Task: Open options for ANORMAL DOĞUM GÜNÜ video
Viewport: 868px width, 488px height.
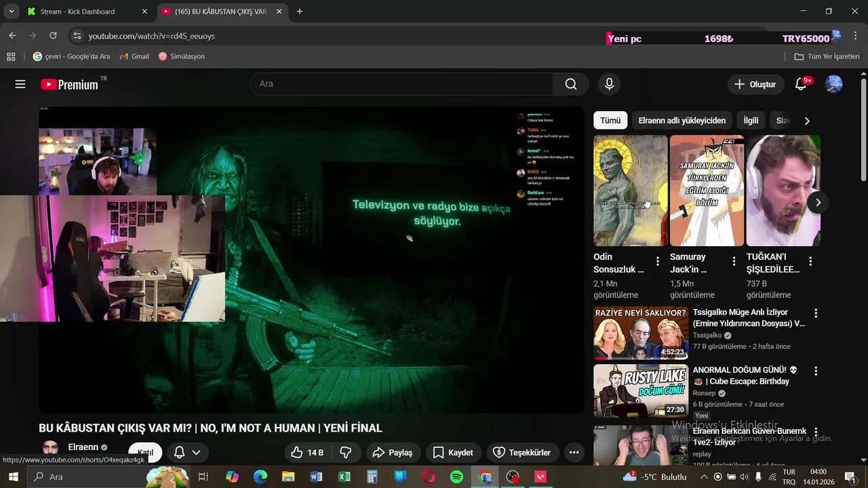Action: pos(816,371)
